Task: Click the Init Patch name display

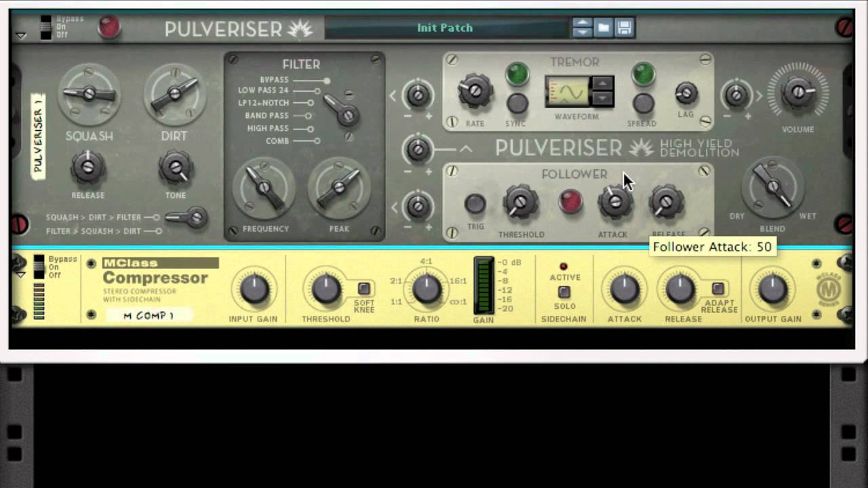Action: [445, 28]
